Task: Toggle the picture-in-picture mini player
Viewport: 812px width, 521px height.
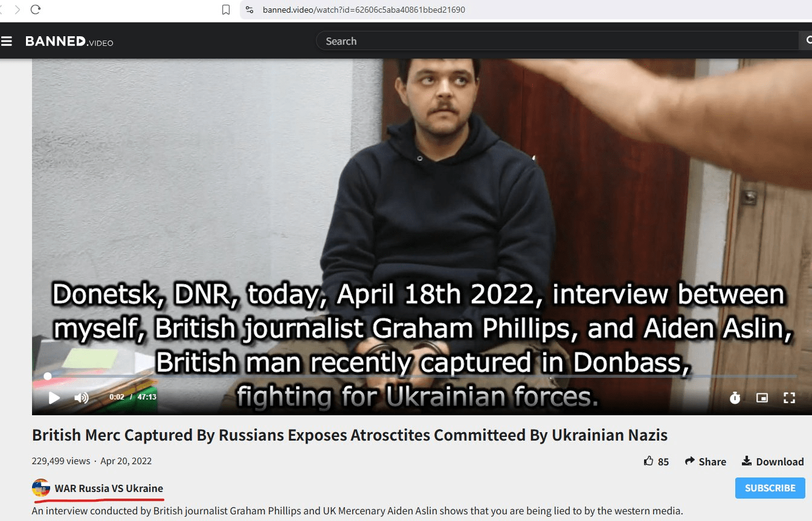Action: point(762,397)
